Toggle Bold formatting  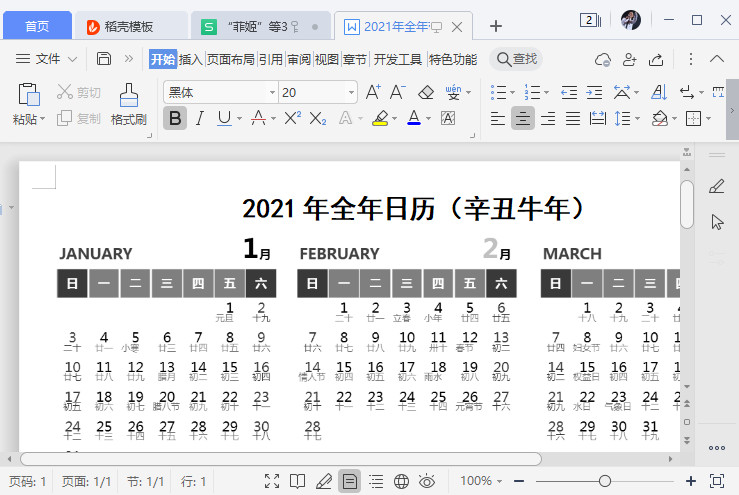point(175,118)
